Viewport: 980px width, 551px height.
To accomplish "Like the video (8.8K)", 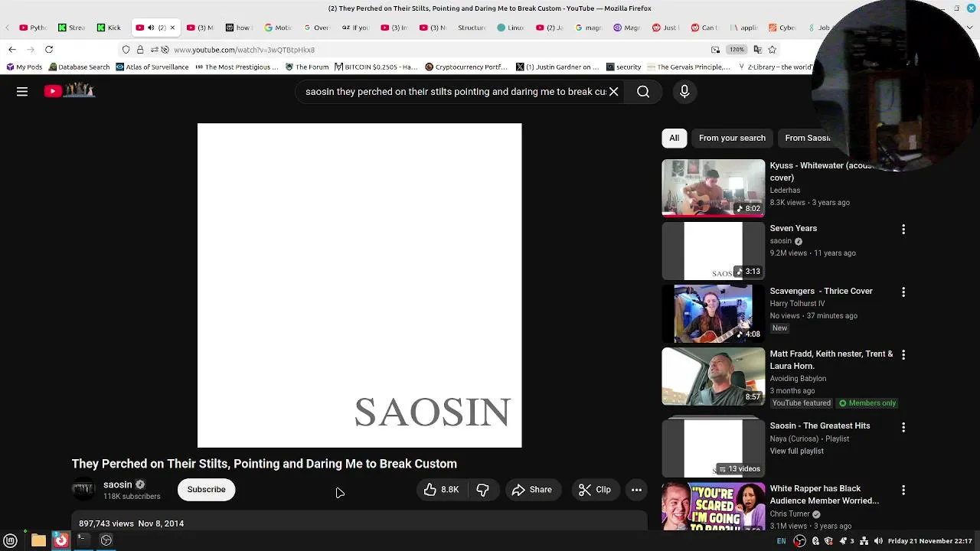I will (x=442, y=490).
